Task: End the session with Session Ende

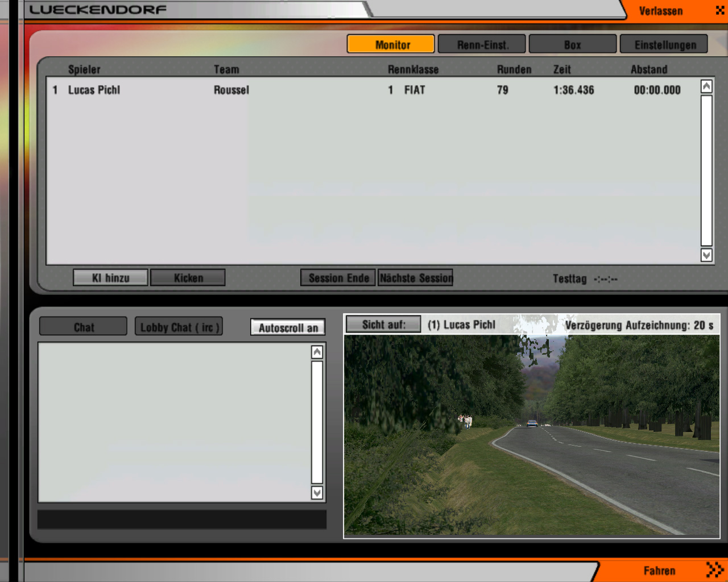Action: point(338,278)
